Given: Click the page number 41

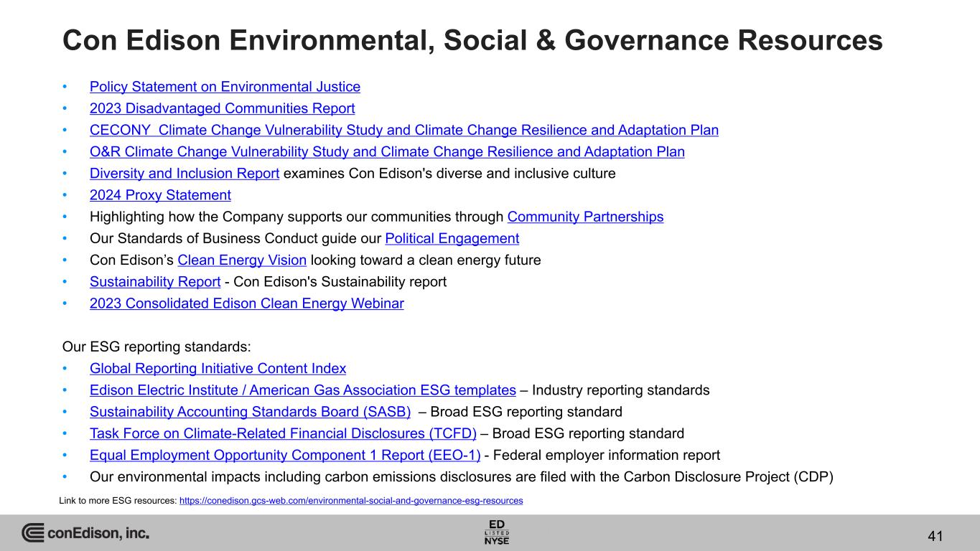Looking at the screenshot, I should pyautogui.click(x=935, y=536).
